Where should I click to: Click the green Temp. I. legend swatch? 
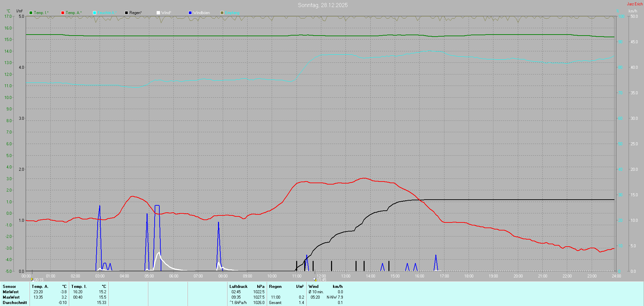31,13
